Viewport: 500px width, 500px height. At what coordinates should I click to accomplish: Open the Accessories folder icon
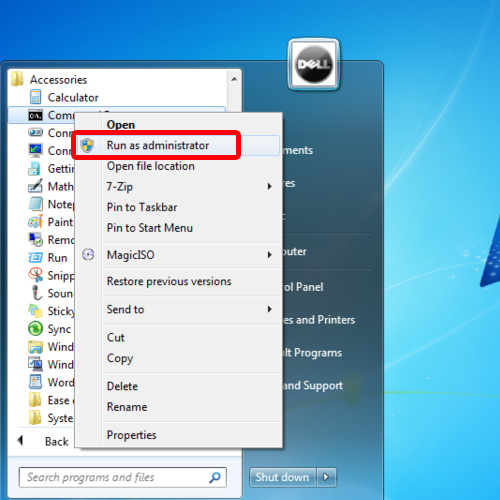[17, 79]
